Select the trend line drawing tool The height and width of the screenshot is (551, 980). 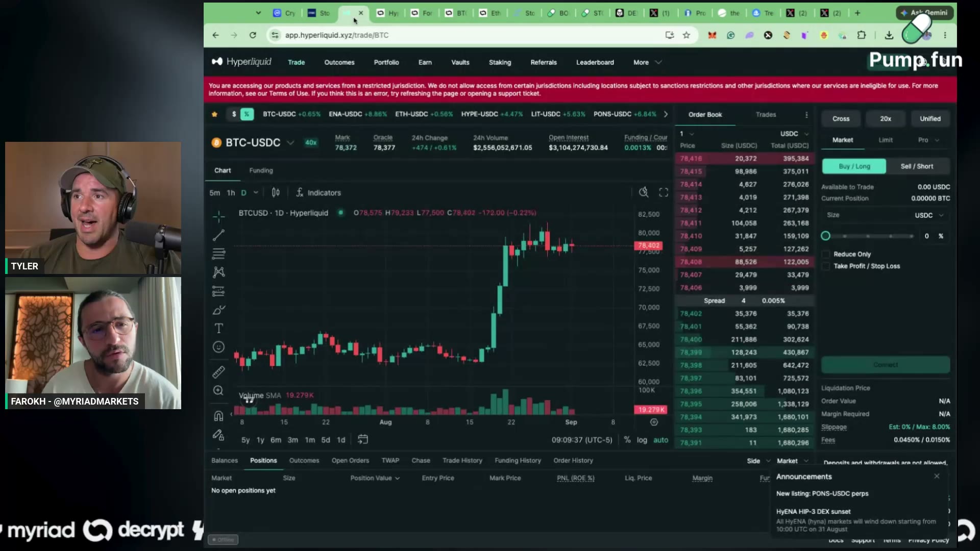[x=218, y=235]
